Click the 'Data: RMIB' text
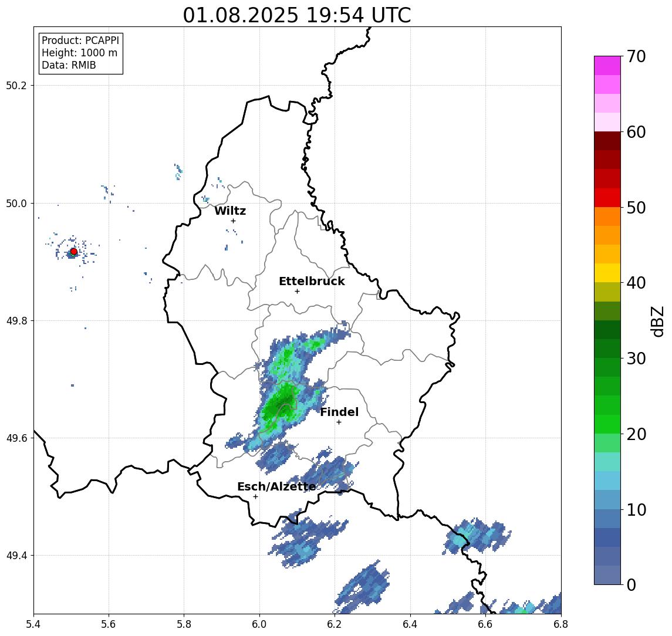Screen dimensions: 672x636 pyautogui.click(x=69, y=65)
